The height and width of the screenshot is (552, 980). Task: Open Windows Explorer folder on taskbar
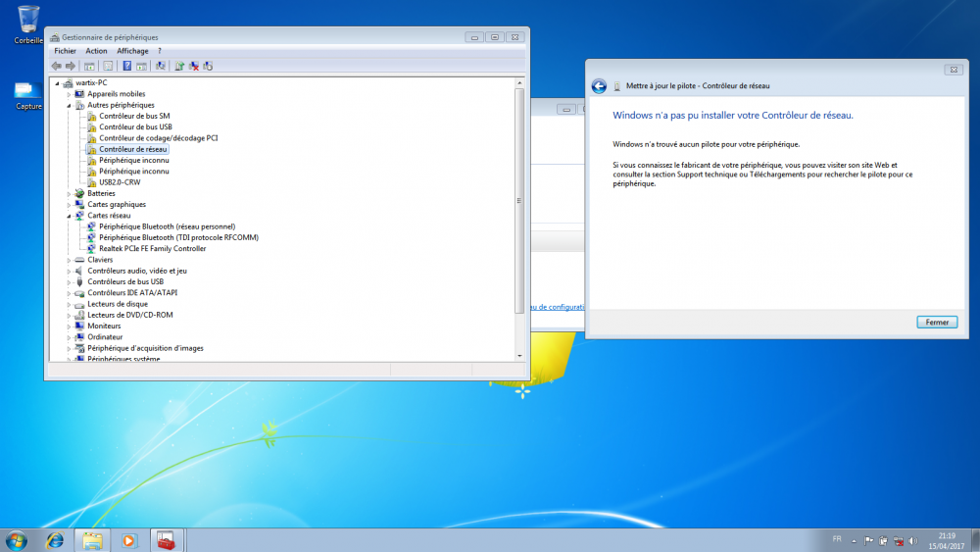(92, 540)
